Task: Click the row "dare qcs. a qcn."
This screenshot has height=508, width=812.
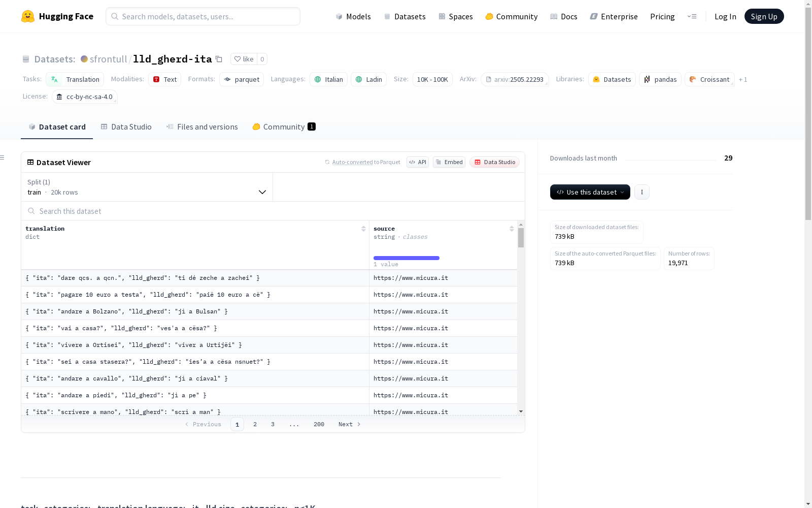Action: [269, 278]
